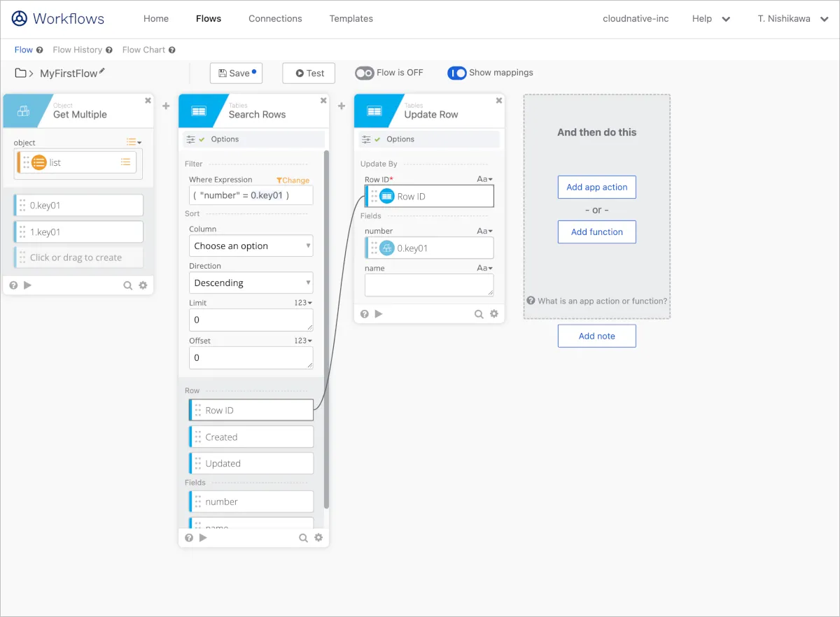Image resolution: width=840 pixels, height=617 pixels.
Task: Open the Column 'Choose an option' dropdown
Action: (x=251, y=246)
